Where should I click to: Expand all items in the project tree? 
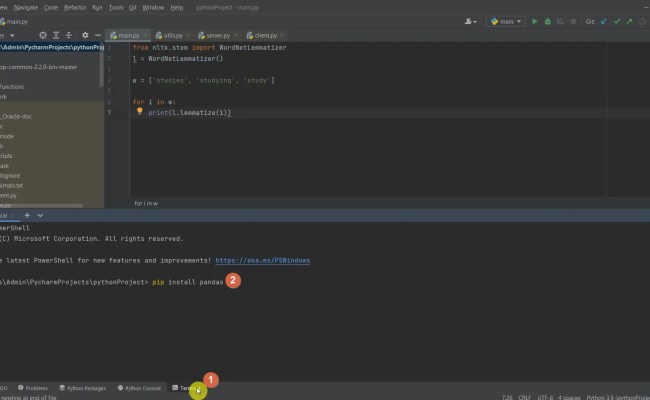pyautogui.click(x=56, y=35)
